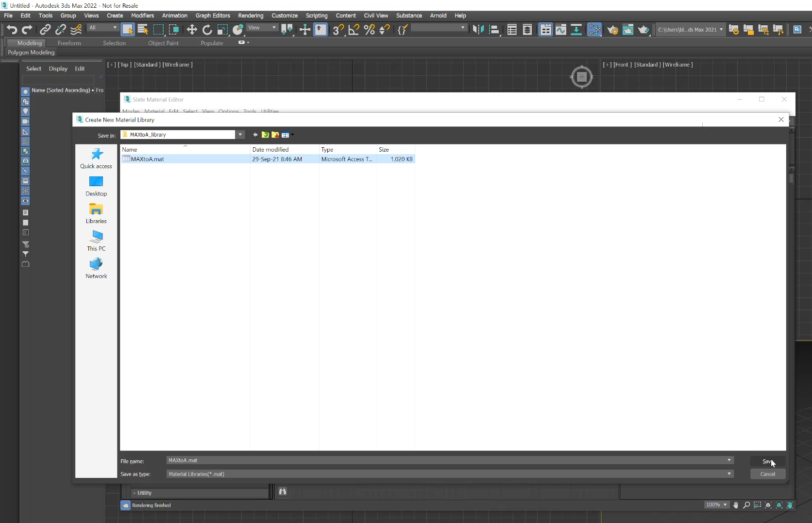Activate the Select Object arrow tool
812x523 pixels.
click(128, 30)
